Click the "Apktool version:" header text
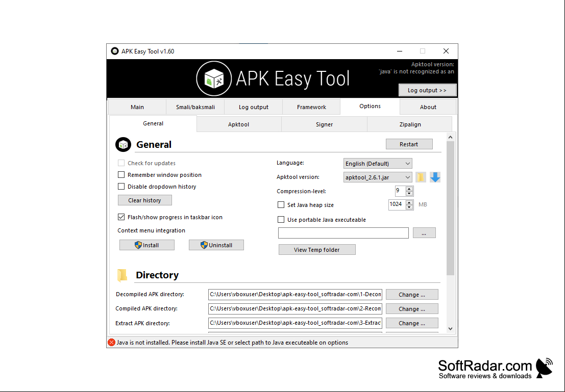The image size is (565, 392). click(432, 64)
